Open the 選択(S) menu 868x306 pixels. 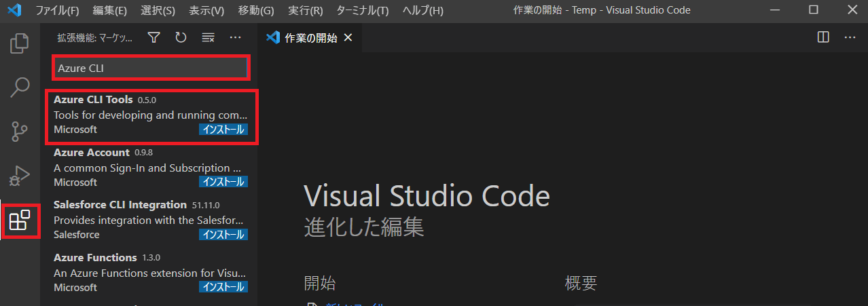[x=158, y=11]
